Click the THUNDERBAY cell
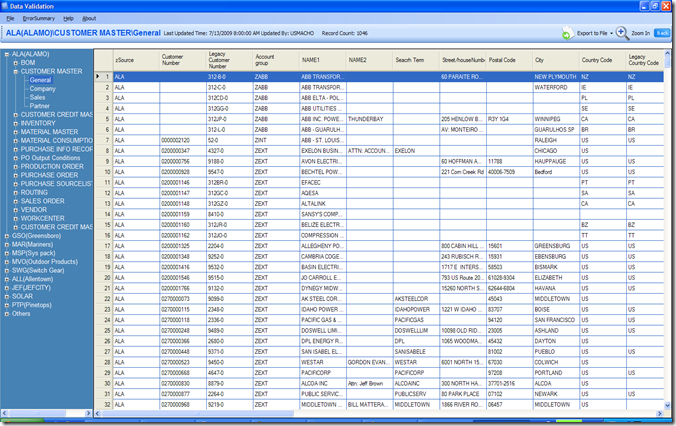676x426 pixels. tap(369, 119)
